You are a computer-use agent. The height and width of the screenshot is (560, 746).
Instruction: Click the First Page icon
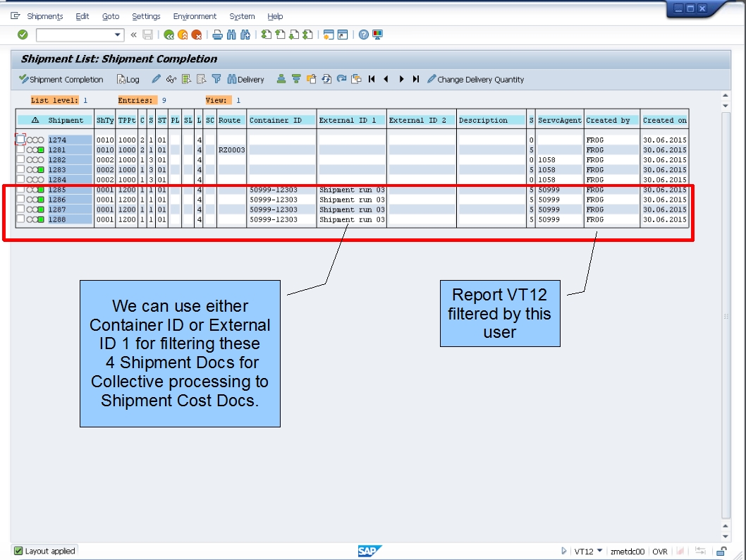click(x=267, y=35)
